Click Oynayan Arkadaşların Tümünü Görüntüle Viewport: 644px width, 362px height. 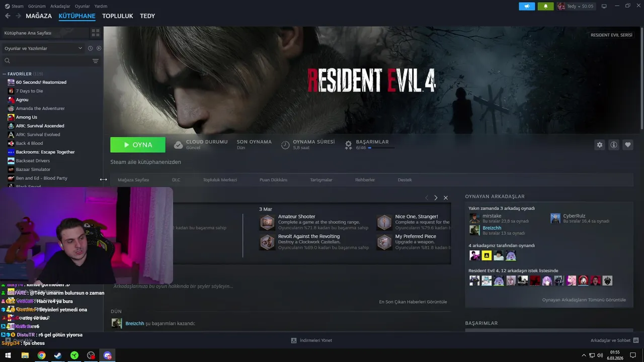click(584, 300)
